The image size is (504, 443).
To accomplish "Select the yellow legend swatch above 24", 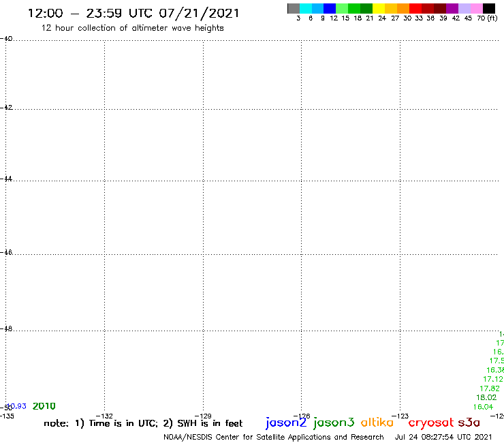I will (379, 8).
